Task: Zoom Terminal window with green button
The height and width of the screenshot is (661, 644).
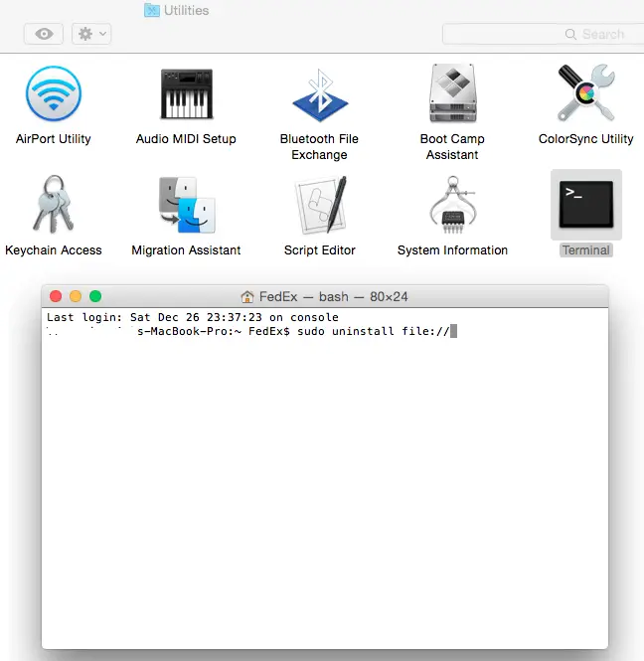Action: pos(95,296)
